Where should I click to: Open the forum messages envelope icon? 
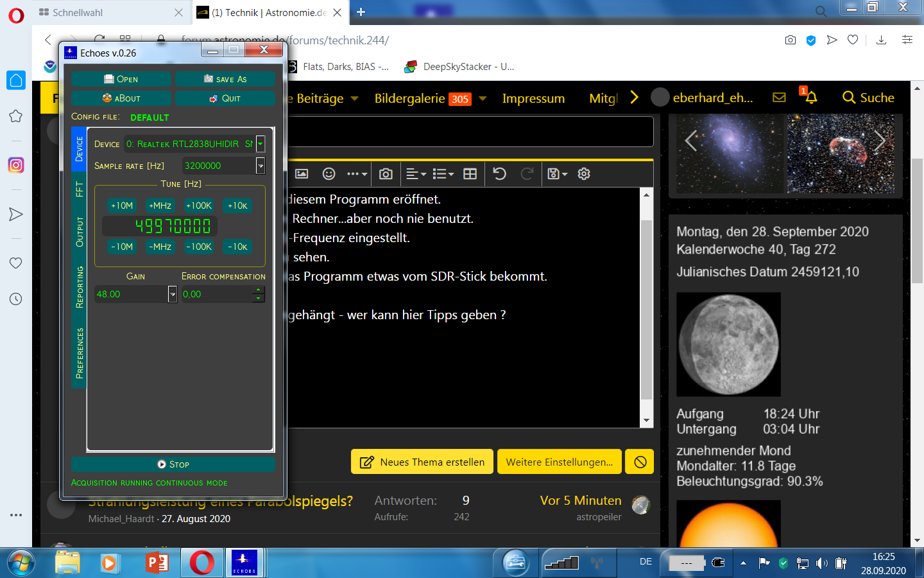779,98
